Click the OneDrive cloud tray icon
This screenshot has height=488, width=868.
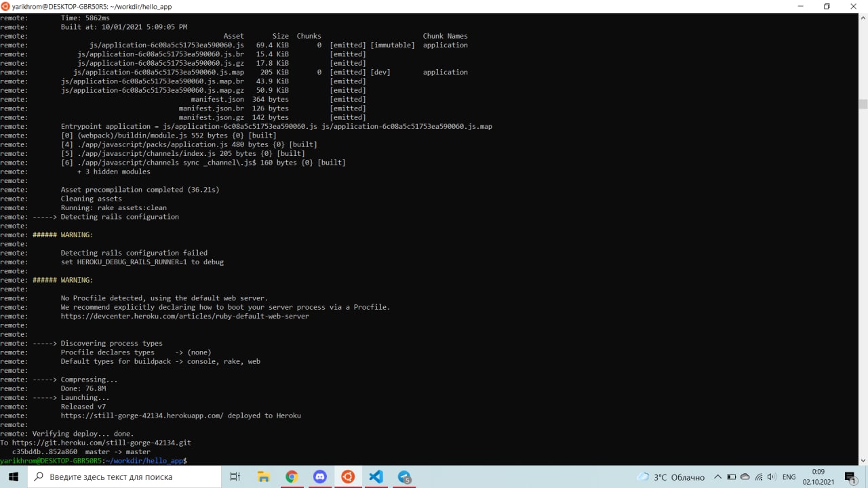[x=745, y=477]
